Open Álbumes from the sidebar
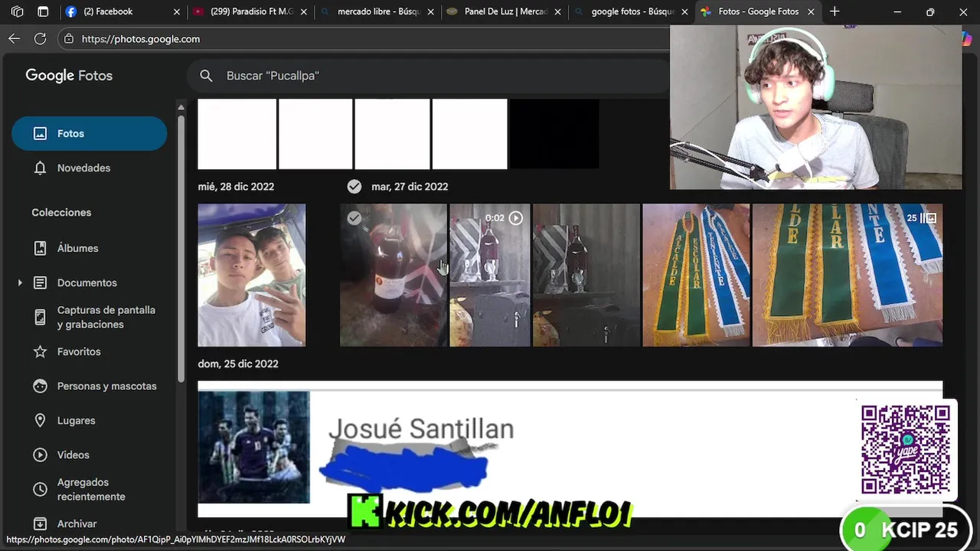 (x=77, y=248)
